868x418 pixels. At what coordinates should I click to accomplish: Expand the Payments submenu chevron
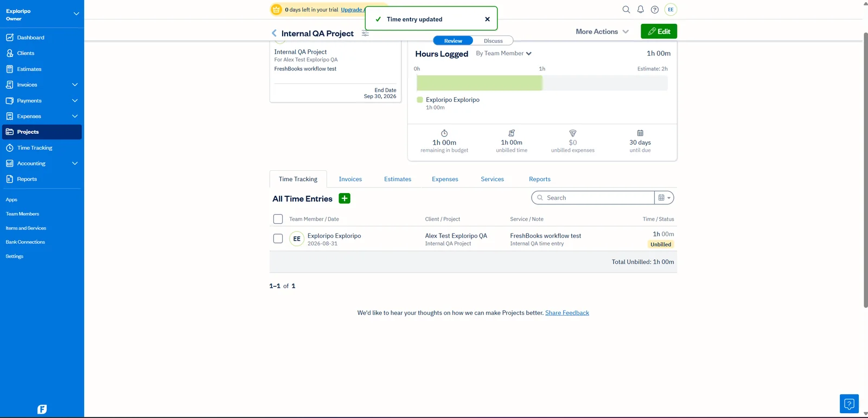[75, 100]
